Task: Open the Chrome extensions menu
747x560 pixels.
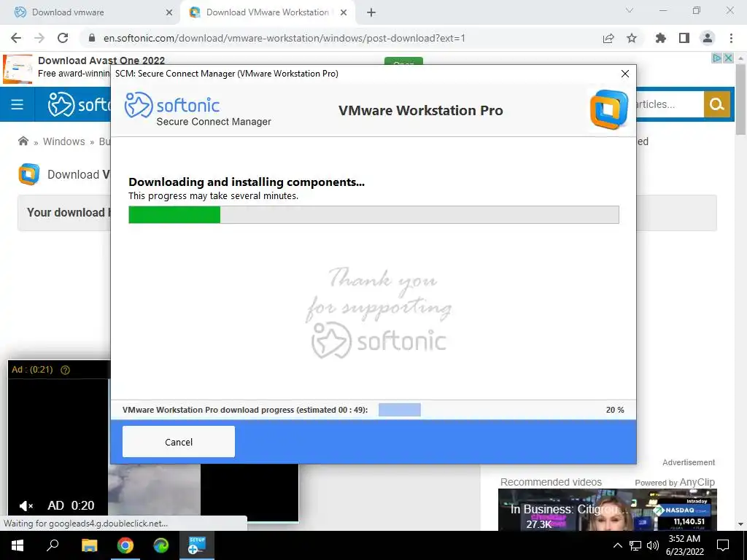Action: (661, 38)
